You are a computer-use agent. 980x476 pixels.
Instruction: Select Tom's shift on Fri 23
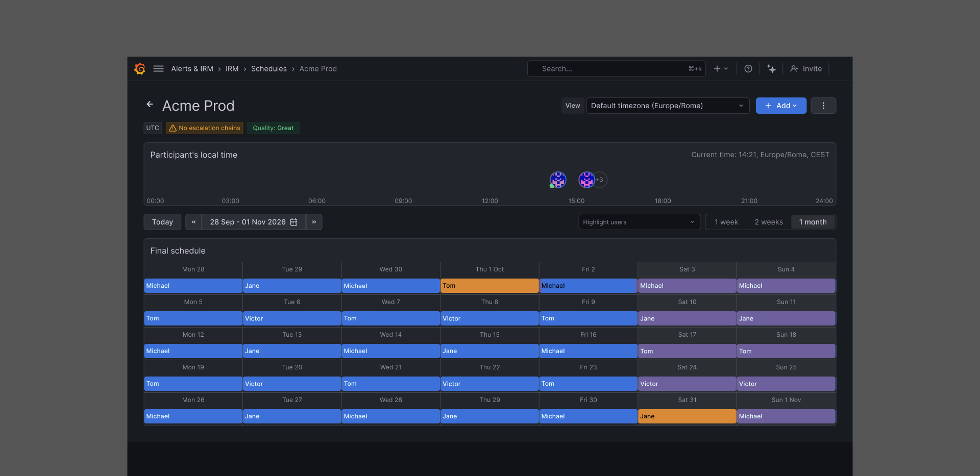(x=588, y=384)
